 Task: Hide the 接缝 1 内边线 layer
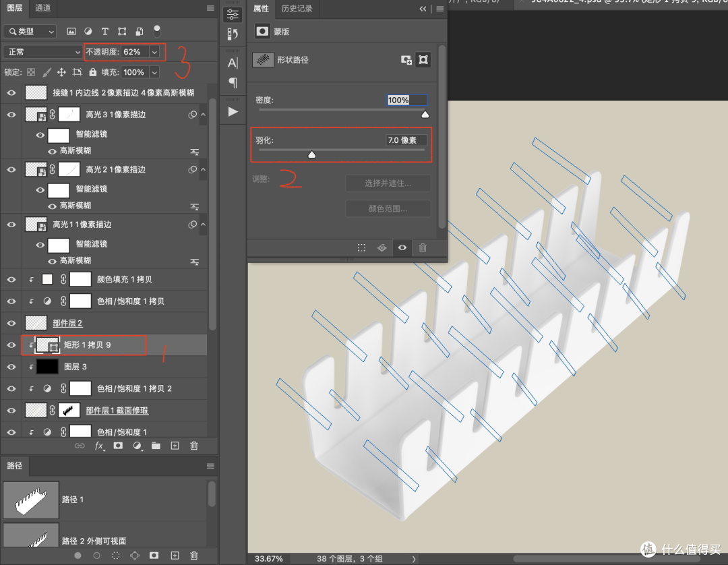[11, 93]
